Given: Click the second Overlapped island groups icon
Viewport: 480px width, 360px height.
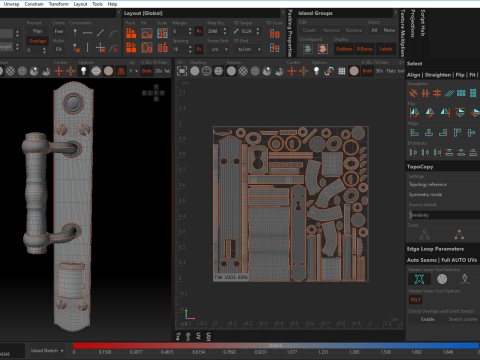Looking at the screenshot, I should (x=322, y=49).
